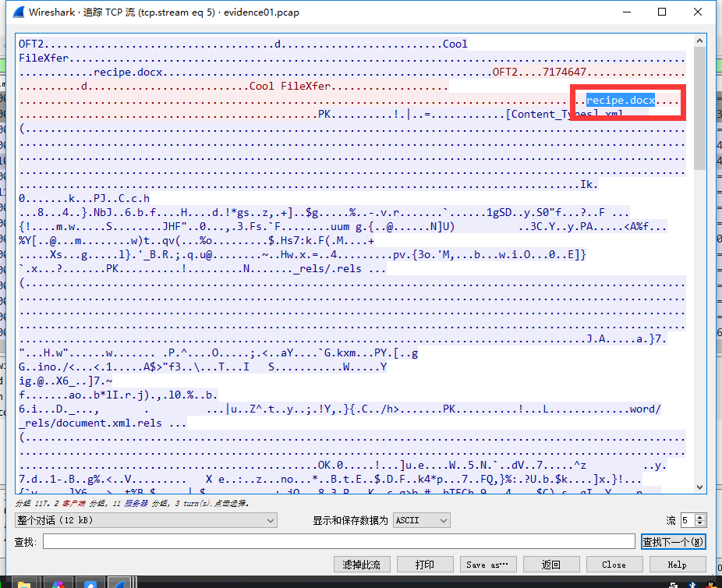
Task: Focus the 查找 search input field
Action: click(x=339, y=541)
